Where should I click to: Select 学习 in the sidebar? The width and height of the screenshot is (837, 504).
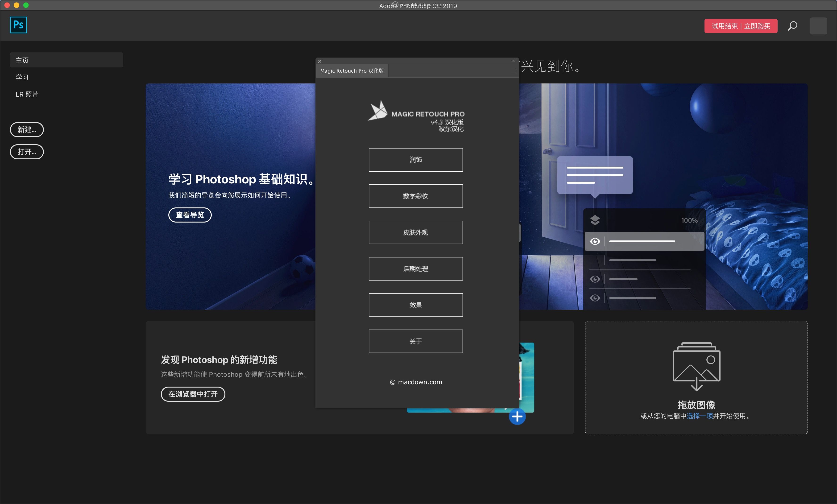[22, 77]
